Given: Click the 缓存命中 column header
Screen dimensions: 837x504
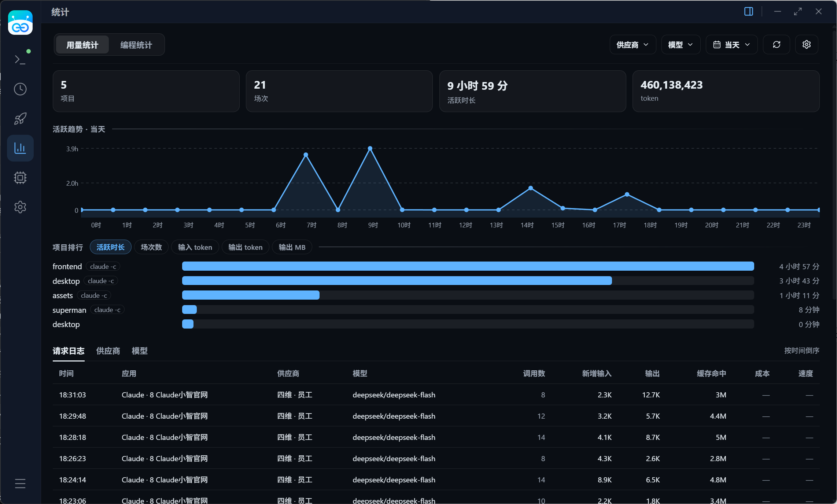Looking at the screenshot, I should [x=711, y=374].
